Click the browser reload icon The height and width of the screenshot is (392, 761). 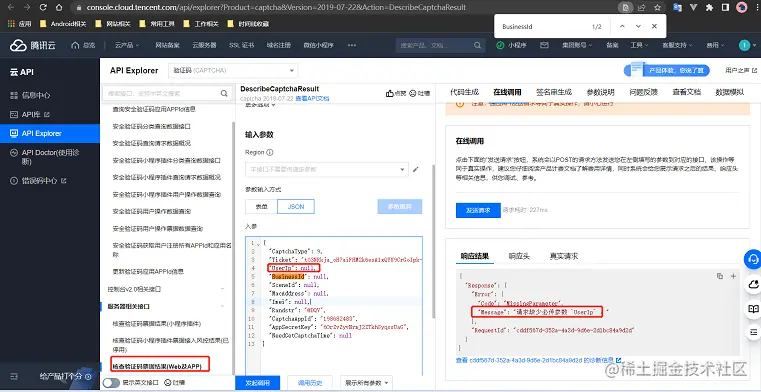tap(43, 7)
